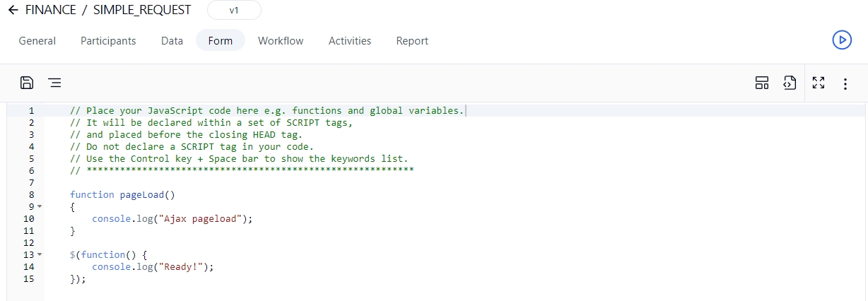Fold the jQuery ready block at line 13
This screenshot has height=301, width=868.
click(x=40, y=254)
